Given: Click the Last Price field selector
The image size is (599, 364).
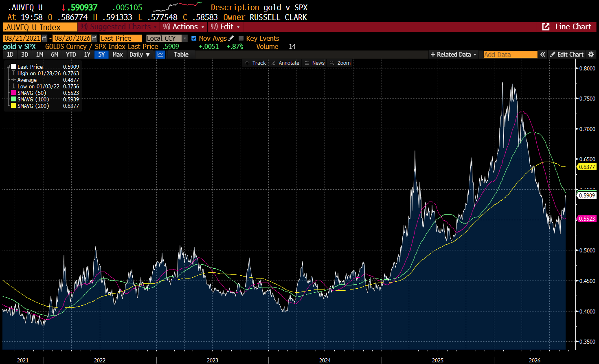Looking at the screenshot, I should coord(121,38).
